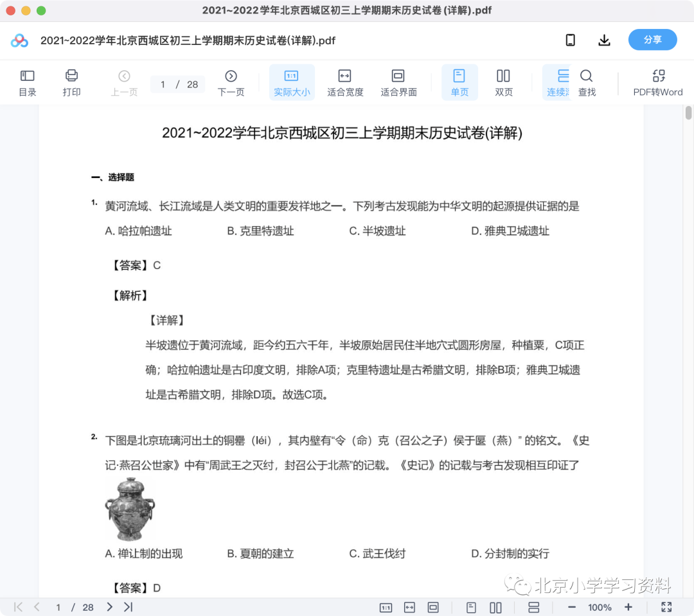Screen dimensions: 694x616
Task: Click the 打印 print icon
Action: point(71,83)
